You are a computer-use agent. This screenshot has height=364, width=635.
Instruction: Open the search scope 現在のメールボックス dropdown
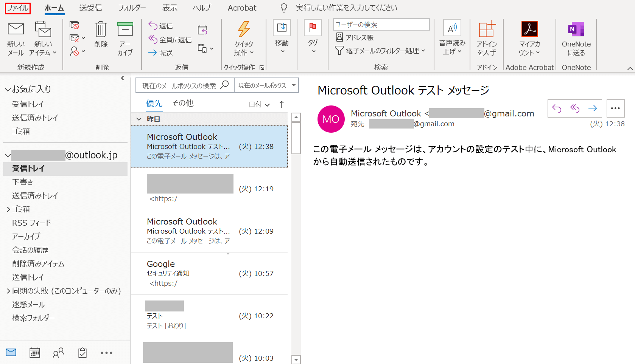[294, 85]
